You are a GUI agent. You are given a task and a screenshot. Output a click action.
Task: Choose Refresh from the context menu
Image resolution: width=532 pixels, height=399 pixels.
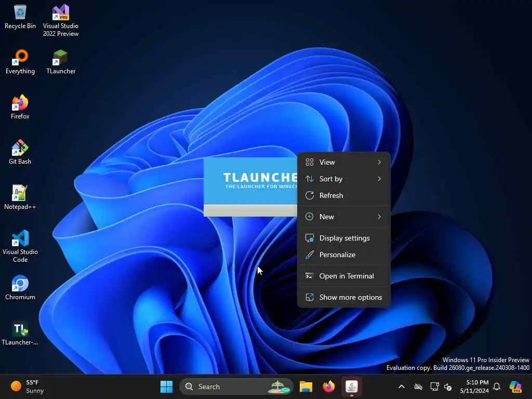(344, 195)
